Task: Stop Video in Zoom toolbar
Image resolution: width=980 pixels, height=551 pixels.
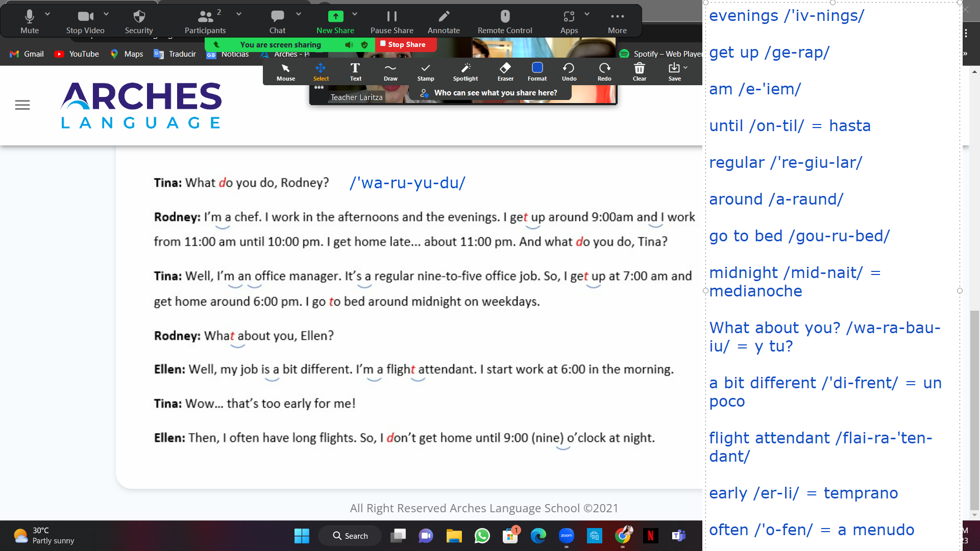Action: click(x=85, y=21)
